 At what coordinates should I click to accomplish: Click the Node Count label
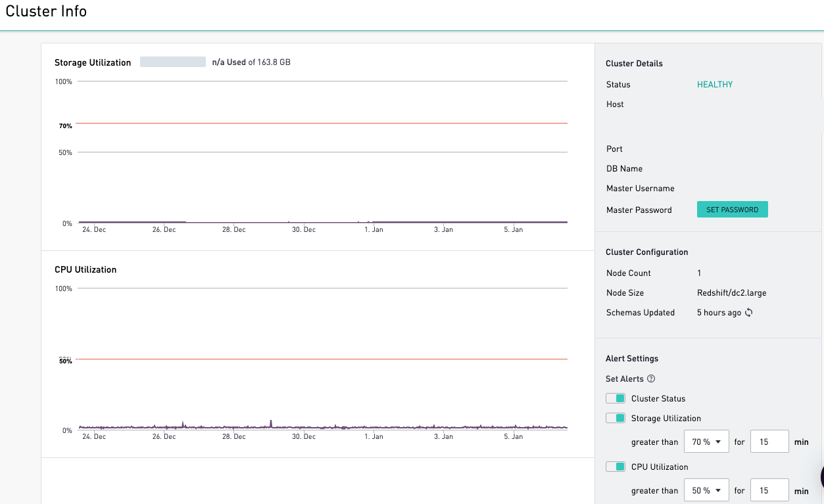click(629, 273)
